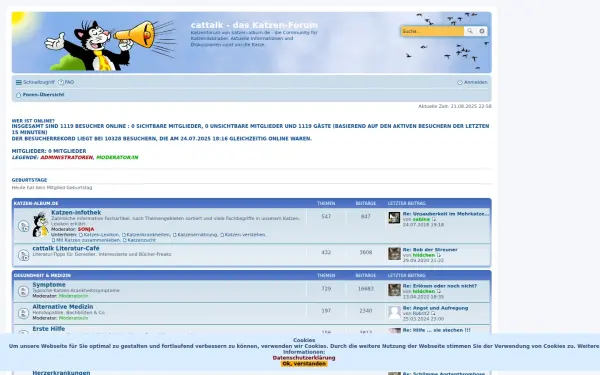
Task: Click the search magnifier button
Action: tap(470, 31)
